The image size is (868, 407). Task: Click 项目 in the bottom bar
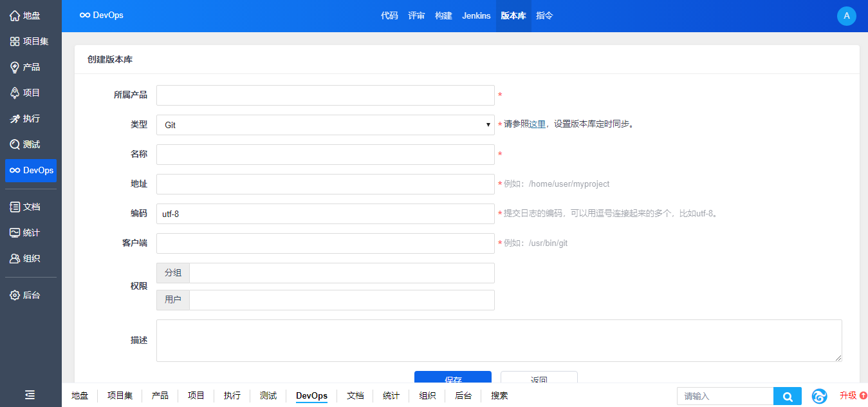tap(196, 395)
